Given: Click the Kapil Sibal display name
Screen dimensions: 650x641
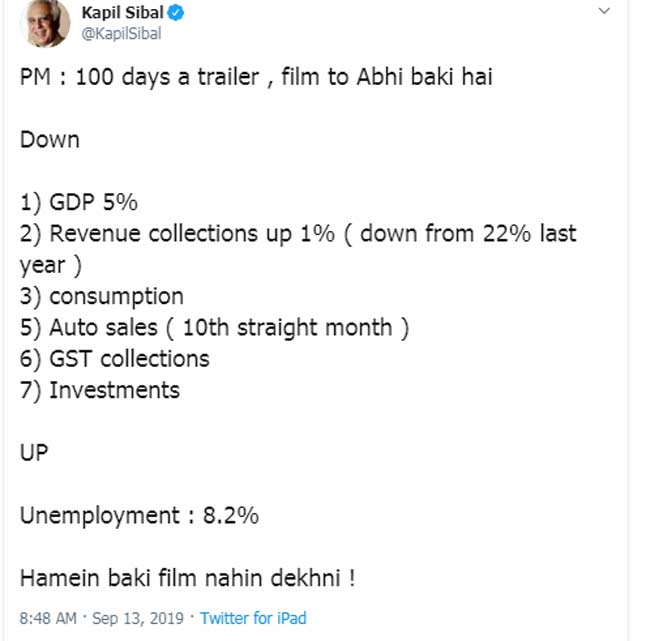Looking at the screenshot, I should pyautogui.click(x=122, y=13).
